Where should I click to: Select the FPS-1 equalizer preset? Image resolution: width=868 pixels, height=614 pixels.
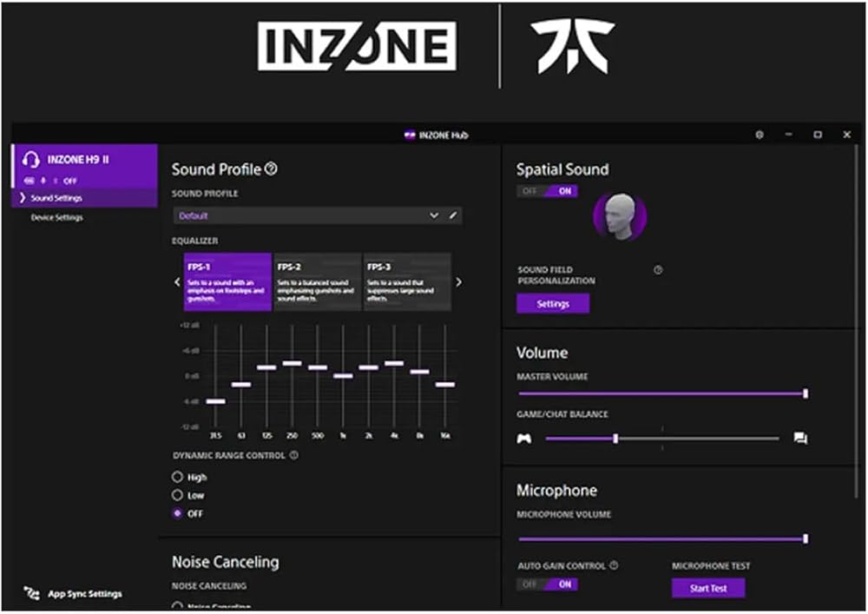pyautogui.click(x=227, y=281)
